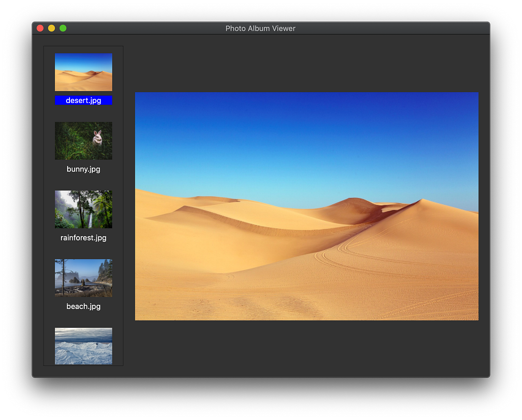Screen dimensions: 522x420
Task: Click the dark area right of the preview image
Action: point(485,206)
